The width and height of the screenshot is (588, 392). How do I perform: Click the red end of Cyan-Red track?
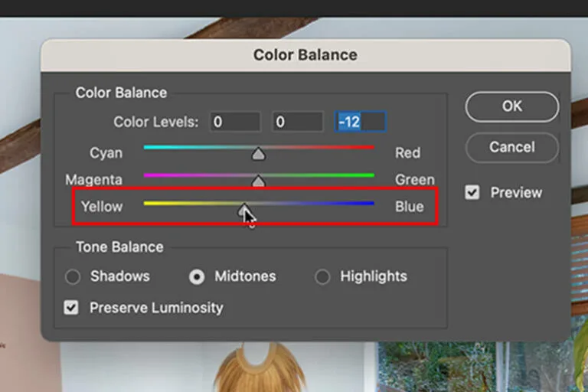pyautogui.click(x=367, y=148)
